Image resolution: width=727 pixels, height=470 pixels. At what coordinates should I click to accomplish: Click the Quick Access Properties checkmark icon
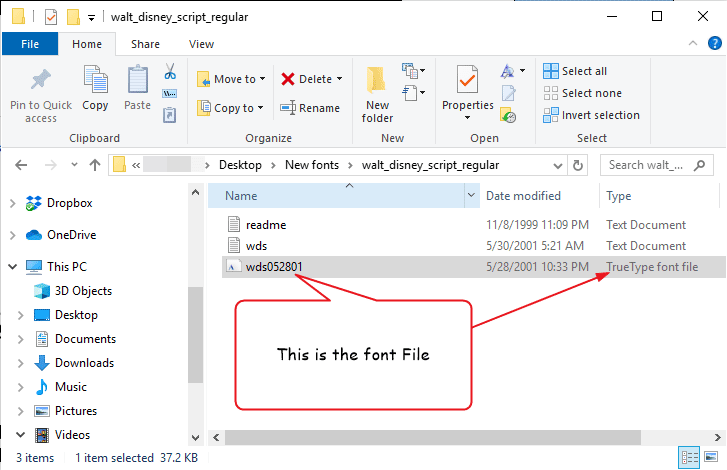tap(51, 17)
